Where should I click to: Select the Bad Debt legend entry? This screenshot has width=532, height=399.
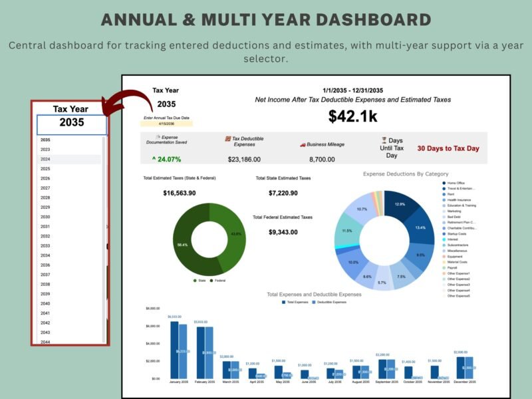pos(452,217)
